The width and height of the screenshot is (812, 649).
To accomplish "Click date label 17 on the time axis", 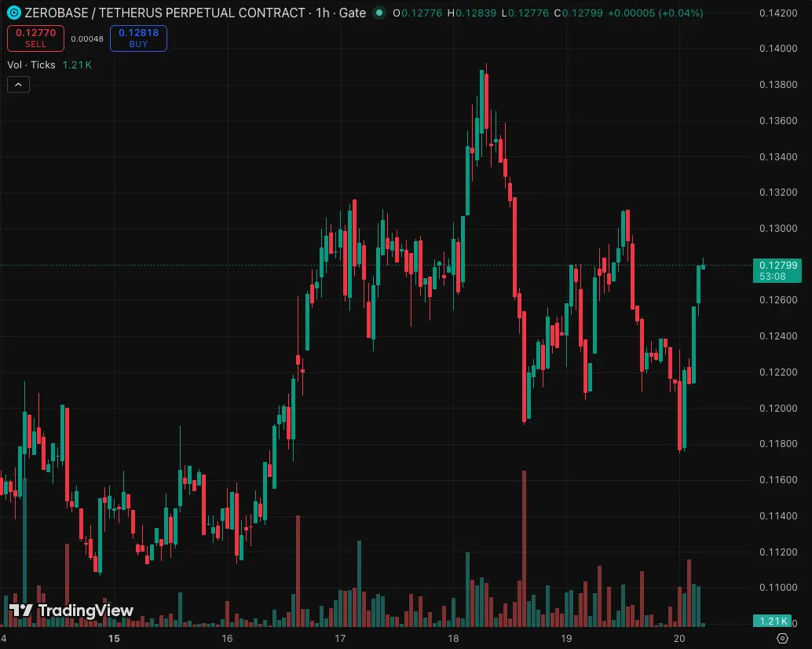I will click(x=340, y=639).
